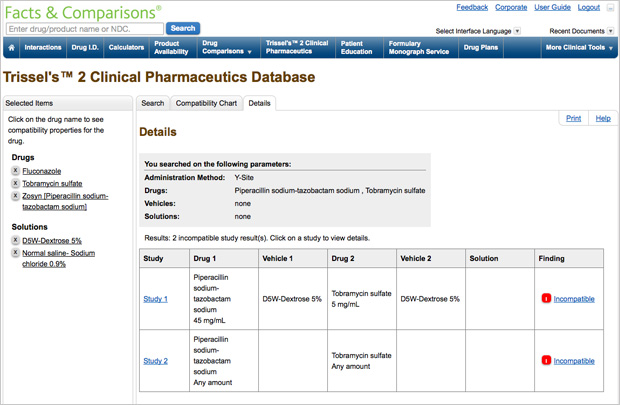Switch to the Search tab
The width and height of the screenshot is (620, 405).
[153, 103]
